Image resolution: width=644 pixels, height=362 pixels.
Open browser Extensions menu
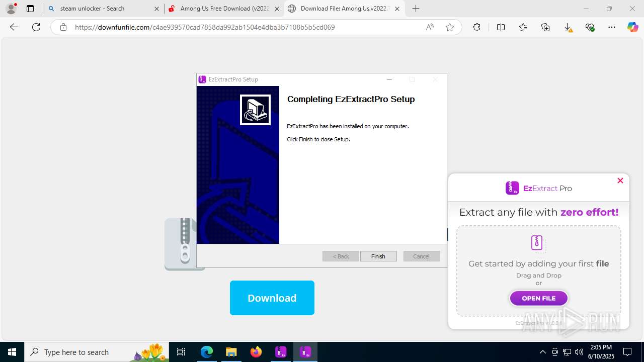tap(476, 27)
